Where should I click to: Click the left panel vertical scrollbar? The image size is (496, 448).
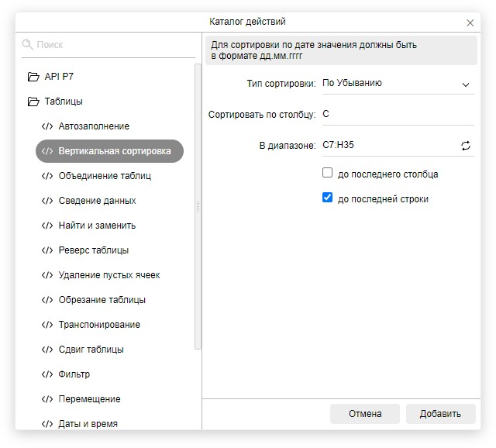coord(198,209)
